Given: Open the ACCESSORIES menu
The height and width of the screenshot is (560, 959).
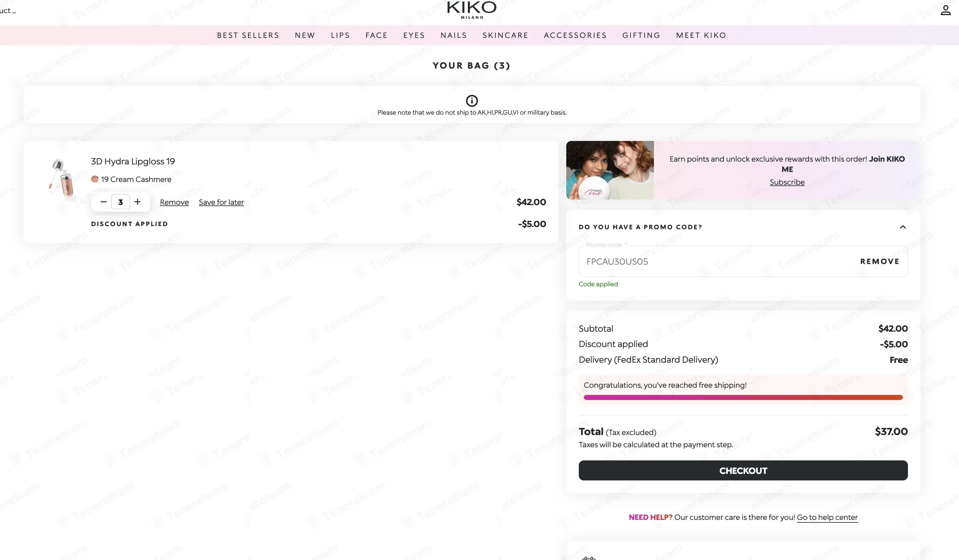Looking at the screenshot, I should tap(575, 35).
